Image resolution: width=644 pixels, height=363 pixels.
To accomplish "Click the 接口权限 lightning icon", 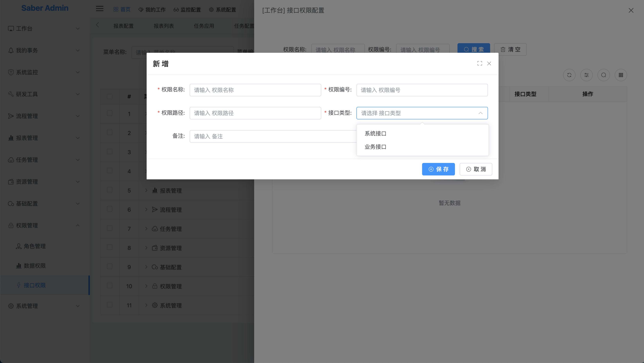I will tap(19, 285).
